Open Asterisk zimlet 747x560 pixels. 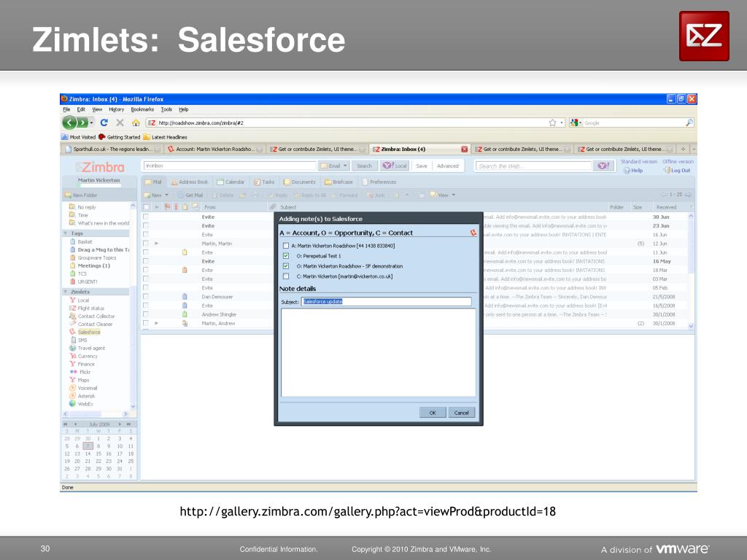click(86, 396)
